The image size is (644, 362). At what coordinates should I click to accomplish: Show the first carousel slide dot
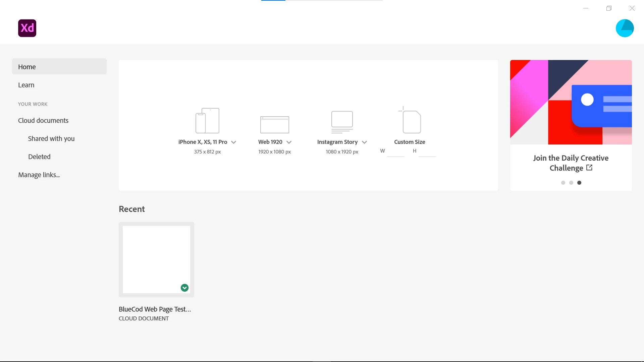(563, 183)
